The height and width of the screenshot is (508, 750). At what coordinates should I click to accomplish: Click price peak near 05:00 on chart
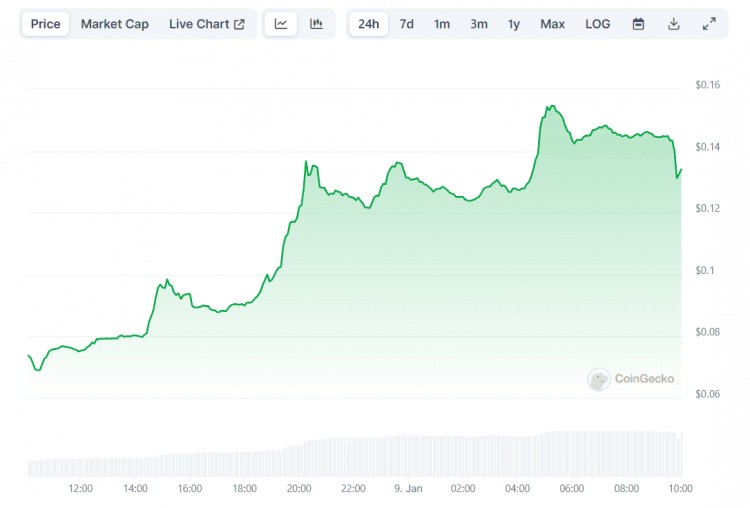(550, 106)
